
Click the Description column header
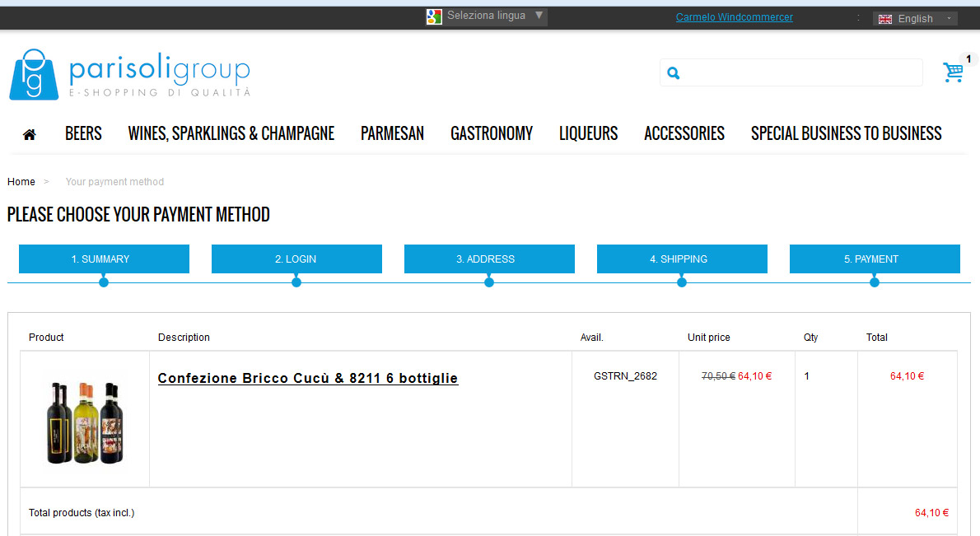coord(184,338)
